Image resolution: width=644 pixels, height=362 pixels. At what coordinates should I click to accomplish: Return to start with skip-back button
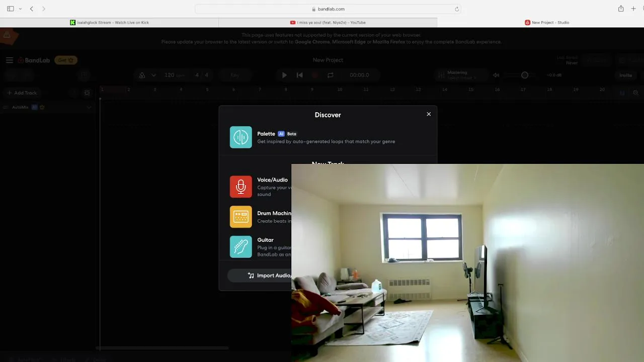point(300,75)
